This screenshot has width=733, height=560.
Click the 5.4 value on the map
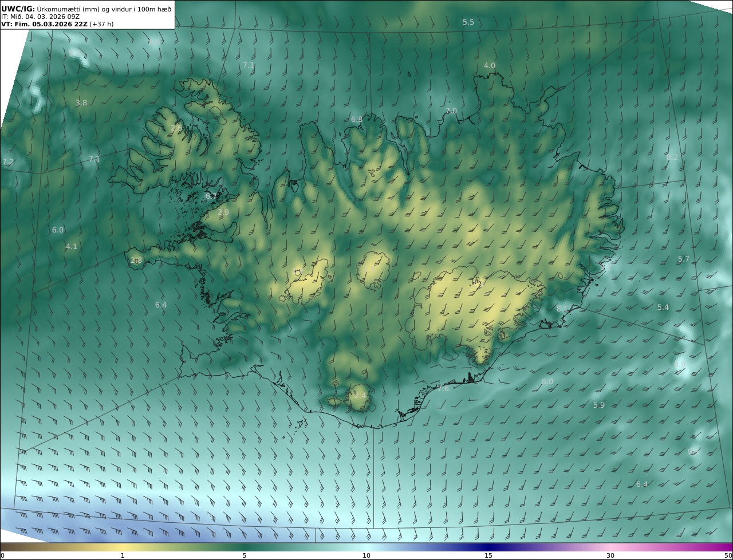click(663, 307)
